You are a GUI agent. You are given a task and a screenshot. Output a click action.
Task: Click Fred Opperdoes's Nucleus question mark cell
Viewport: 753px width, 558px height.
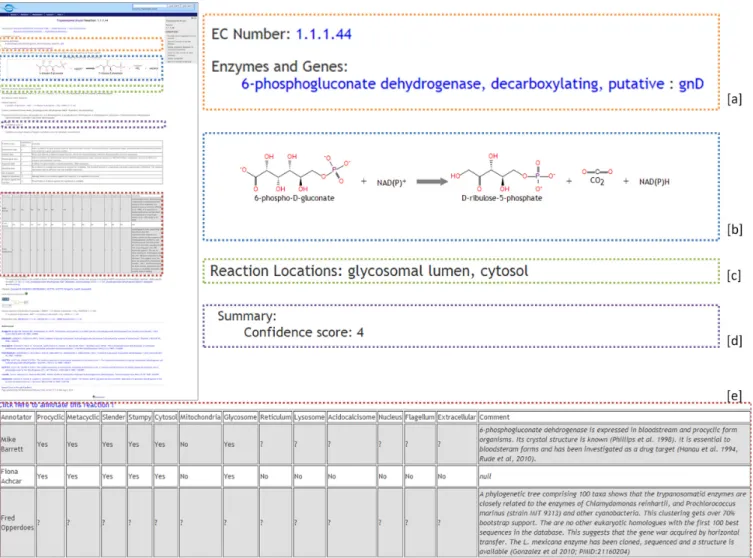coord(390,522)
